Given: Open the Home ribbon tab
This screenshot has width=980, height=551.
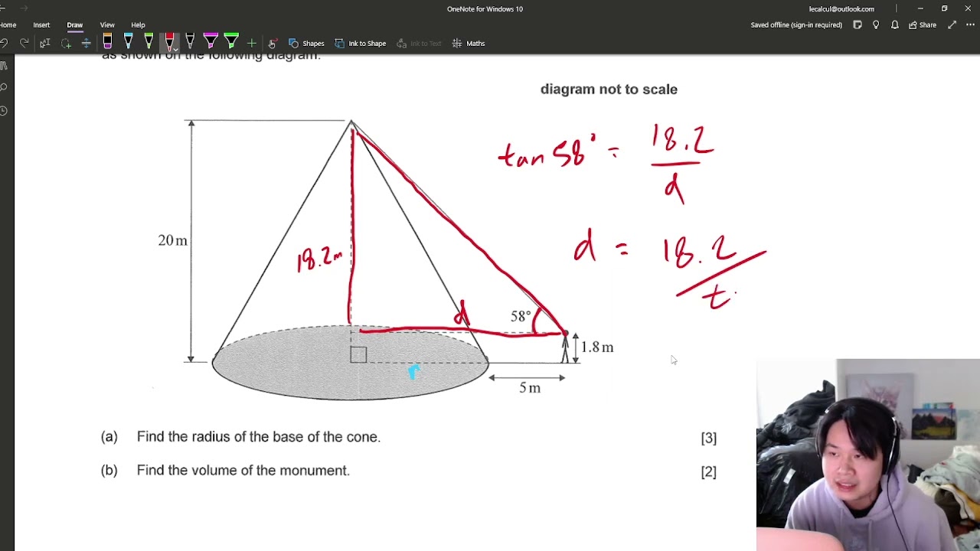Looking at the screenshot, I should 8,24.
